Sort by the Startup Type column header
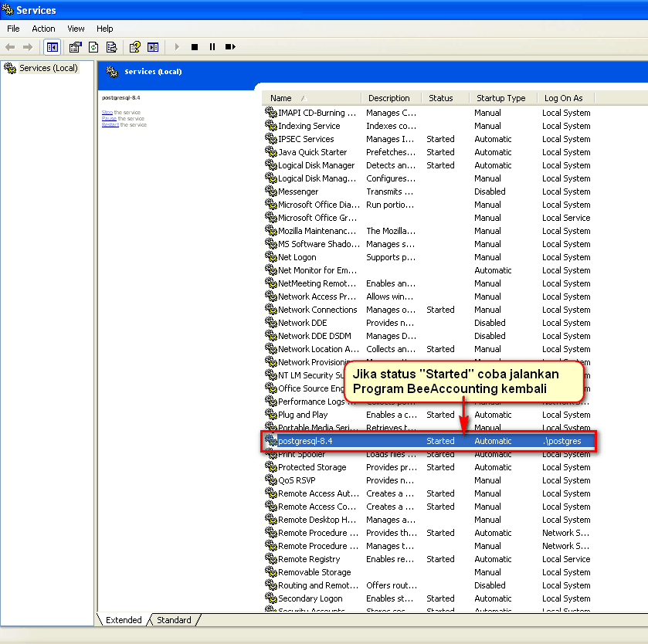Screen dimensions: 648x644 pos(504,98)
